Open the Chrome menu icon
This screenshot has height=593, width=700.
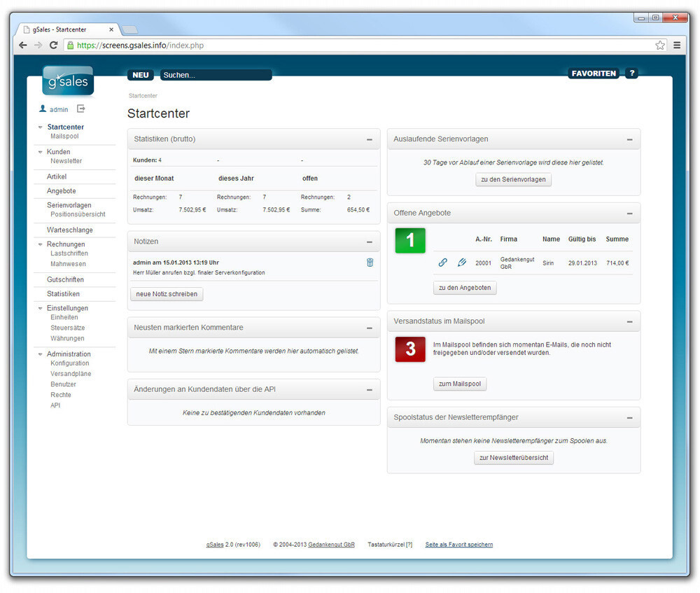(677, 45)
